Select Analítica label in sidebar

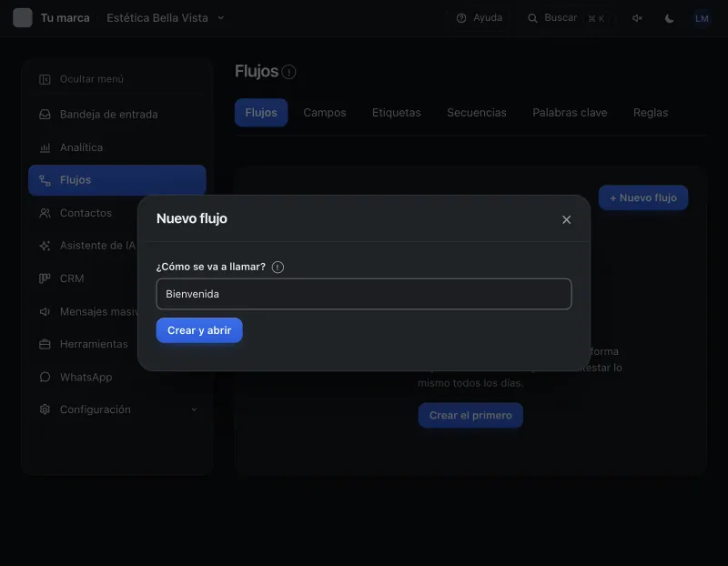coord(81,147)
